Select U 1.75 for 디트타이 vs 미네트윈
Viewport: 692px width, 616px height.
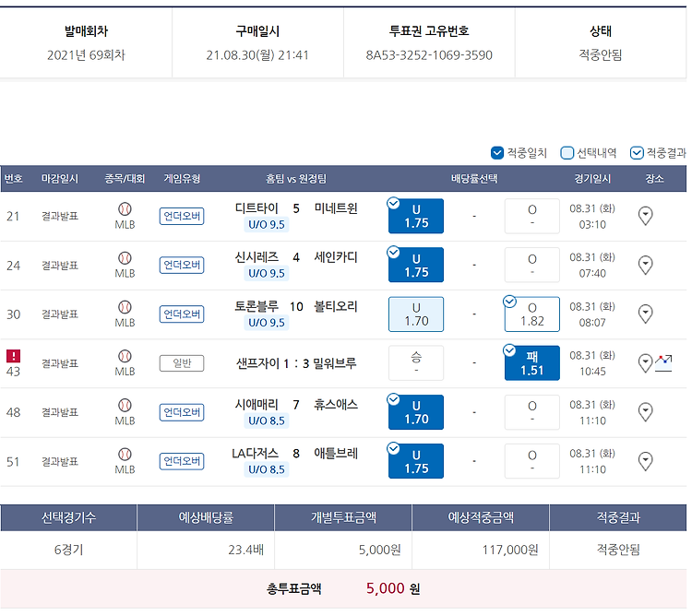pyautogui.click(x=416, y=216)
